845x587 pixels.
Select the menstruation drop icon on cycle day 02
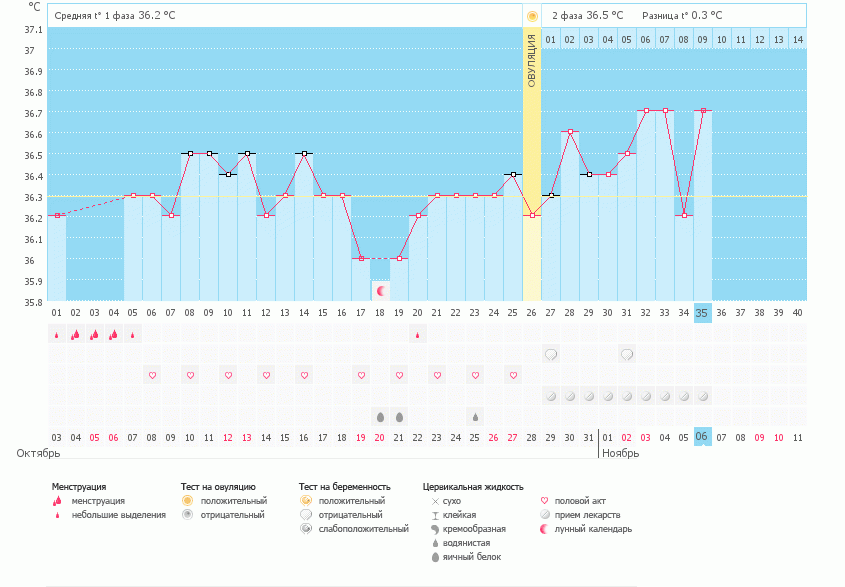tap(75, 335)
